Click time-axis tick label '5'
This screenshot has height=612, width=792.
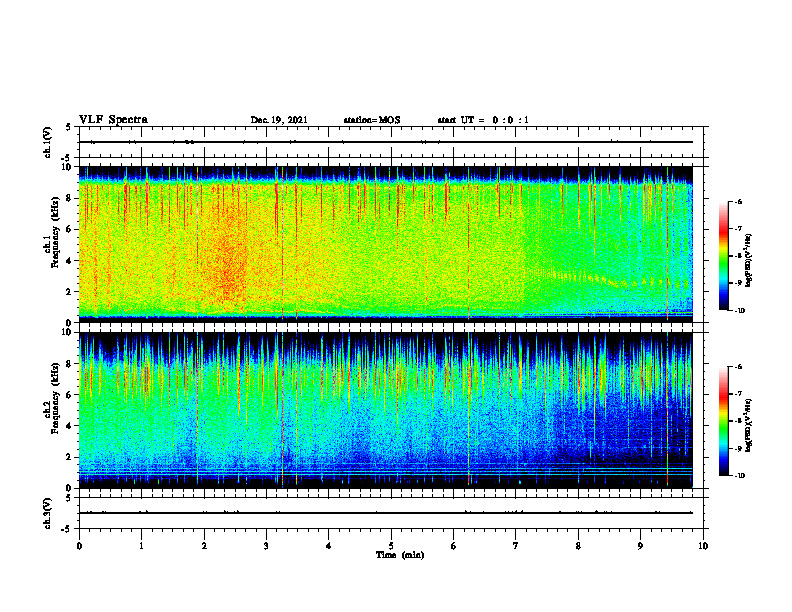tap(391, 546)
